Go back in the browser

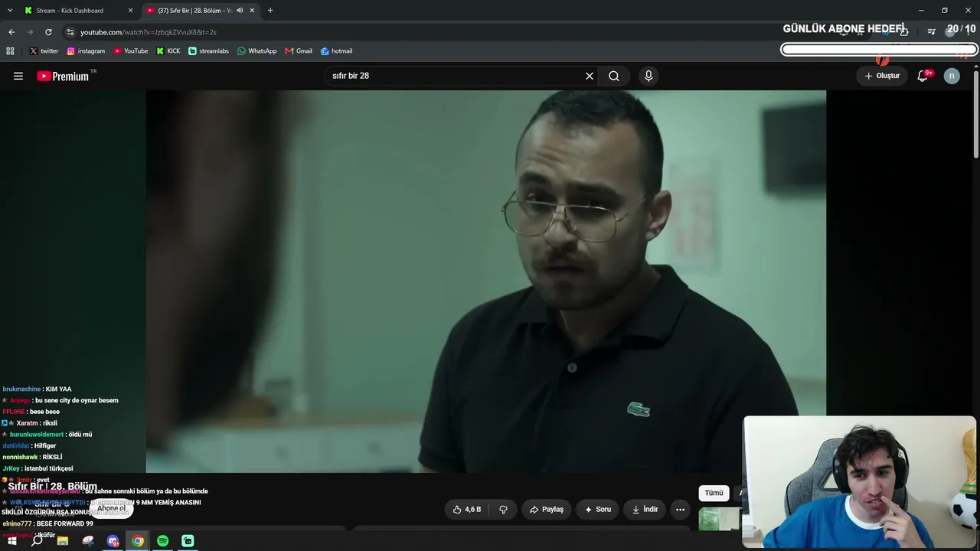coord(11,32)
